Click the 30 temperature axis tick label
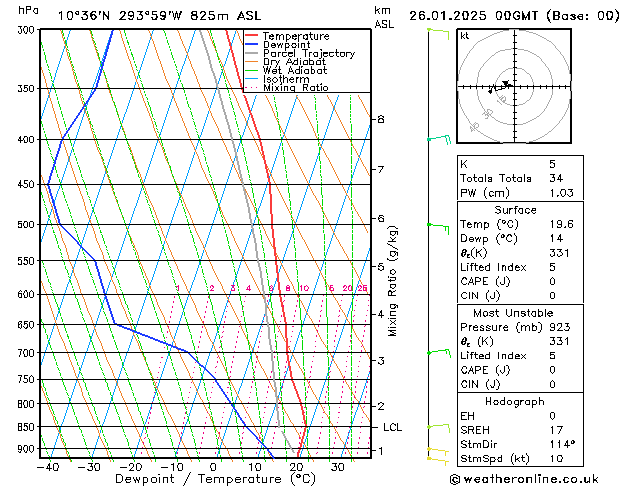 click(337, 467)
